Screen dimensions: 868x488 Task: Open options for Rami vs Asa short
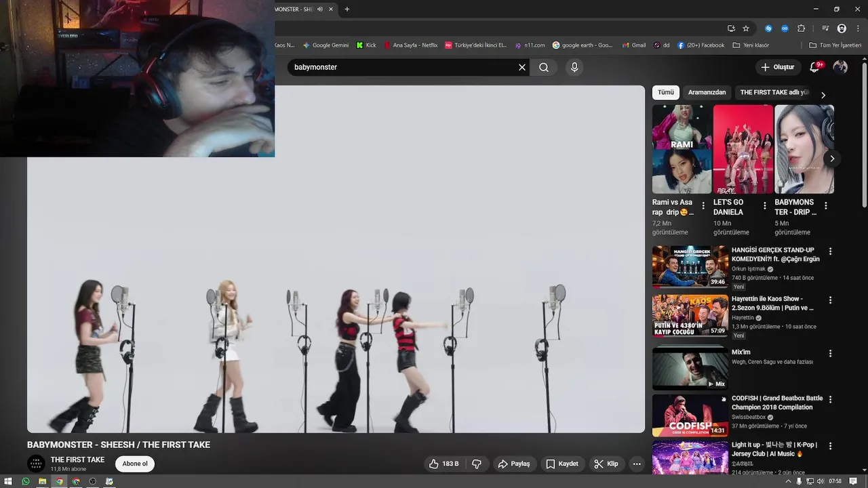tap(703, 205)
